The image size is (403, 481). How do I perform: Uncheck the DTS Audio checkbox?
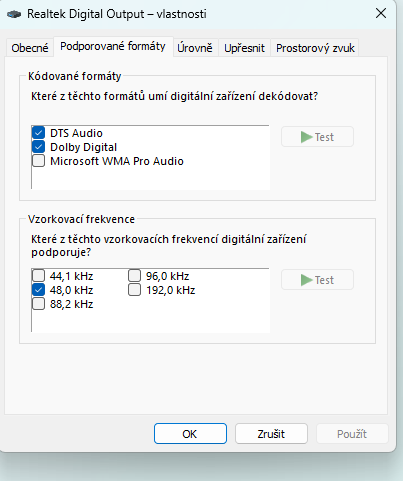(x=39, y=133)
